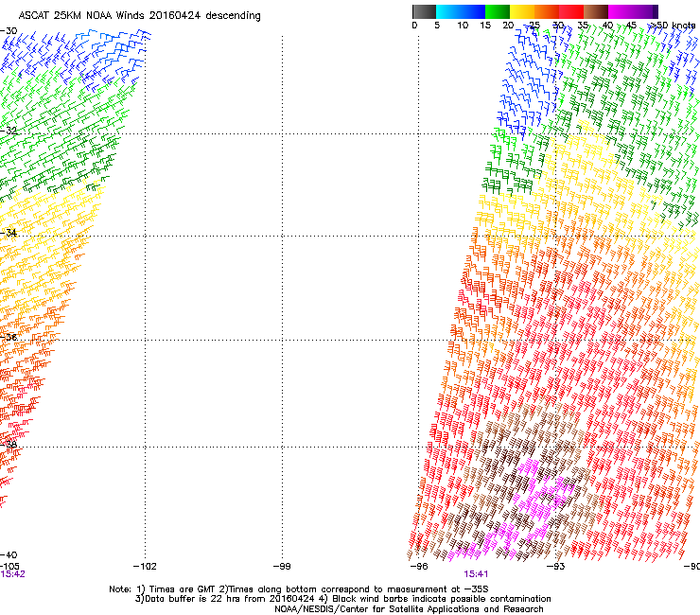
Task: Click the NOAA/NESDIS Center for Satellite Applications credit
Action: point(409,609)
